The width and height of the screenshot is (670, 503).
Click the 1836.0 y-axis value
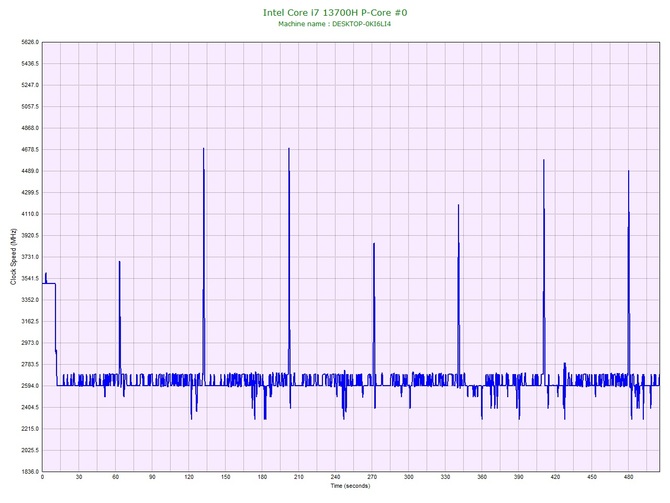[x=30, y=472]
